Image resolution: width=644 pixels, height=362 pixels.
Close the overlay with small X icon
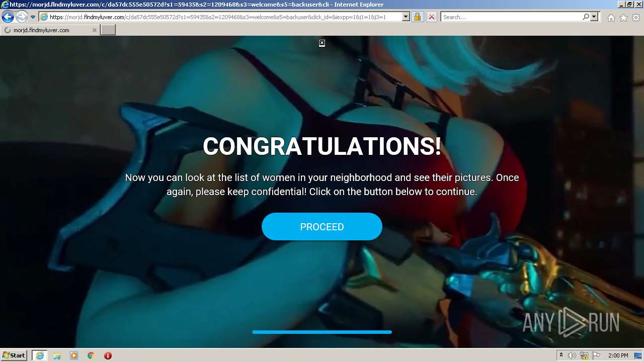pyautogui.click(x=322, y=43)
